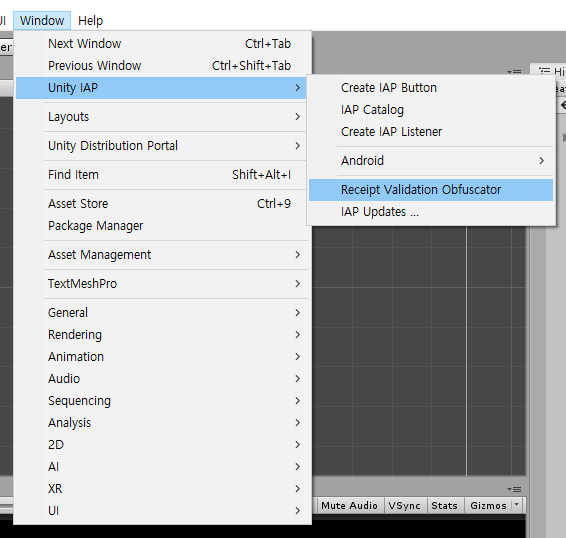The image size is (566, 538).
Task: Expand the TextMeshPro submenu
Action: (162, 283)
